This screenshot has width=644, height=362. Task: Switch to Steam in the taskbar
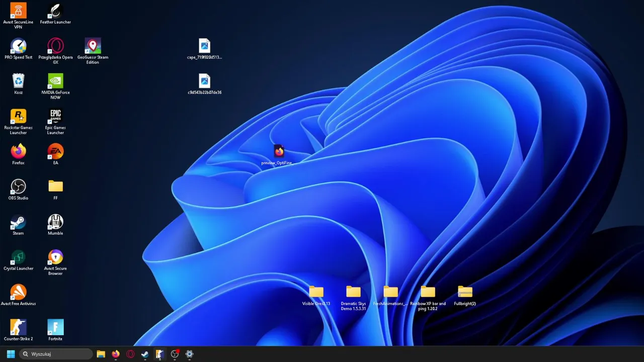click(x=145, y=354)
